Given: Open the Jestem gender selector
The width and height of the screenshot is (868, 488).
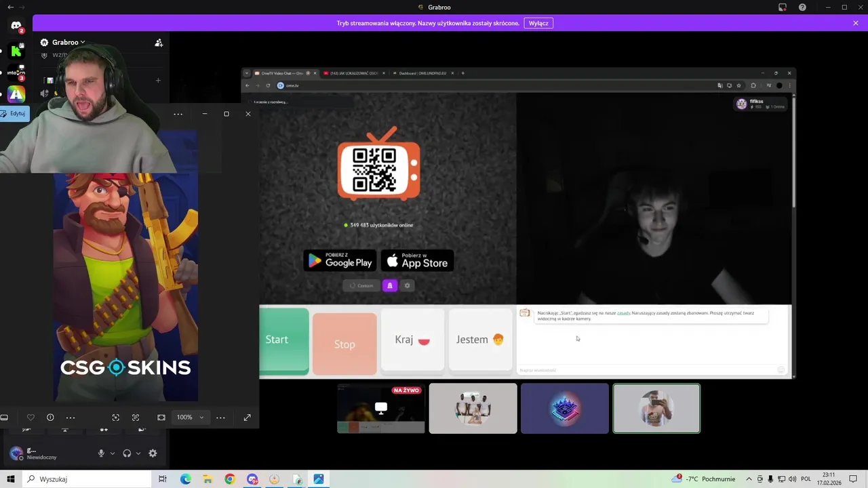Looking at the screenshot, I should tap(480, 340).
